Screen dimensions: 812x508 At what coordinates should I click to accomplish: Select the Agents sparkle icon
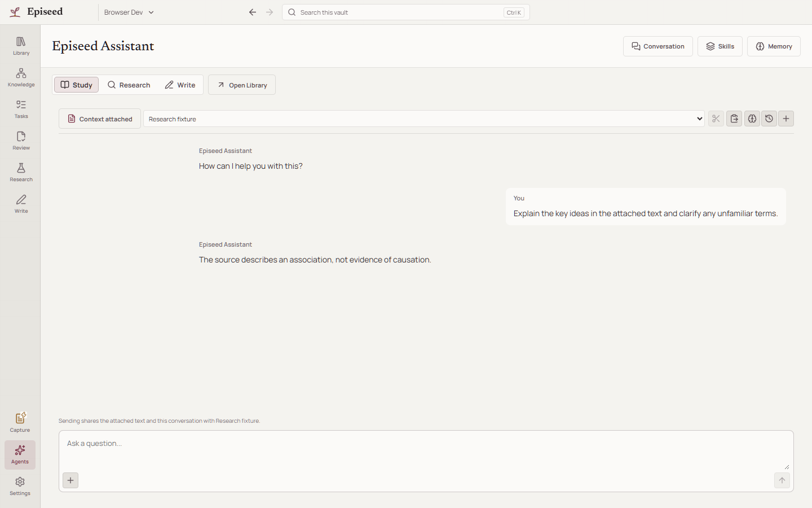pyautogui.click(x=20, y=454)
